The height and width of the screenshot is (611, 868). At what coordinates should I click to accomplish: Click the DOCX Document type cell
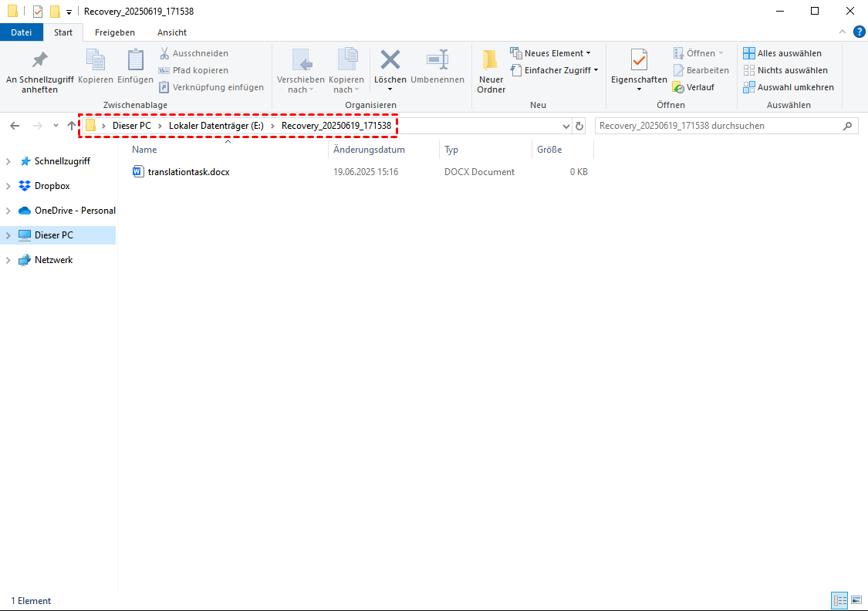click(x=479, y=172)
